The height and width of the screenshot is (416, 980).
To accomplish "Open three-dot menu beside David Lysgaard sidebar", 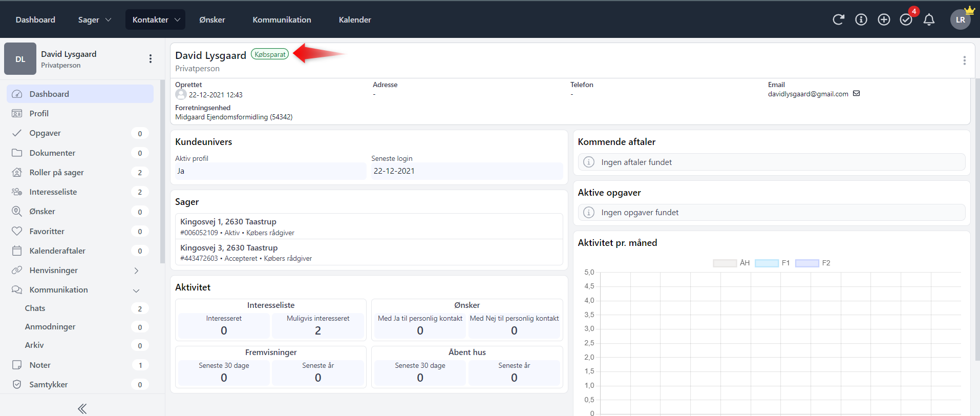I will 150,59.
